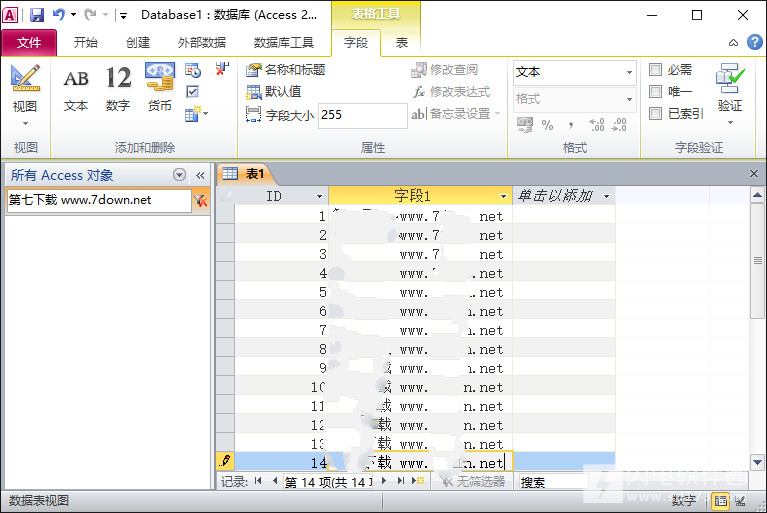Open the 字段1 column dropdown arrow
Viewport: 767px width, 513px height.
coord(503,197)
